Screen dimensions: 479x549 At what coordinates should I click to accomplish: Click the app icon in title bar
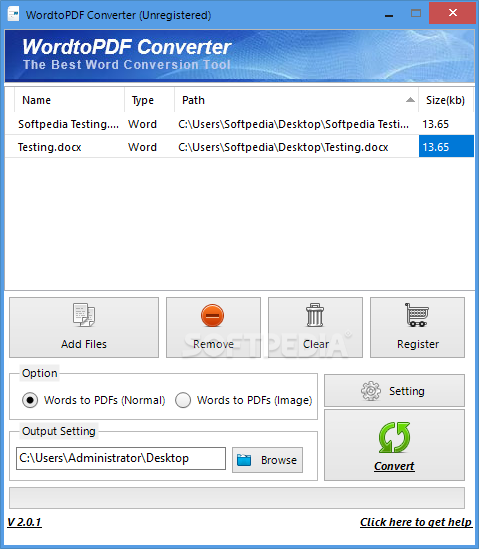coord(13,14)
